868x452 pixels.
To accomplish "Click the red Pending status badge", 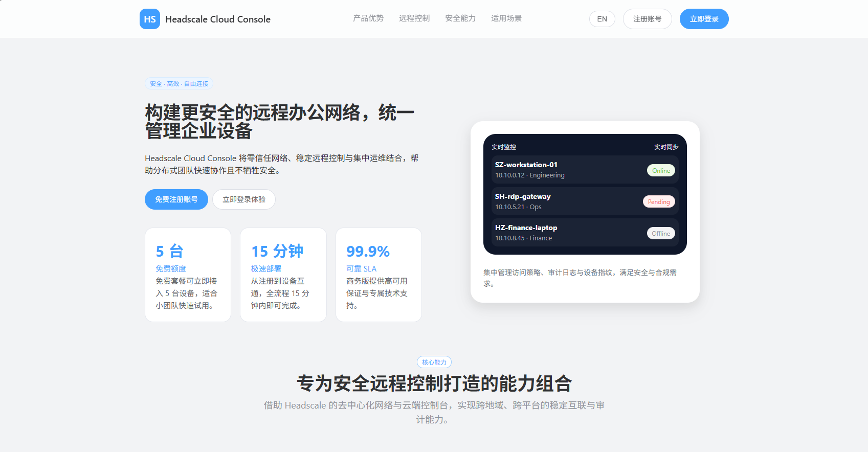I will point(659,202).
